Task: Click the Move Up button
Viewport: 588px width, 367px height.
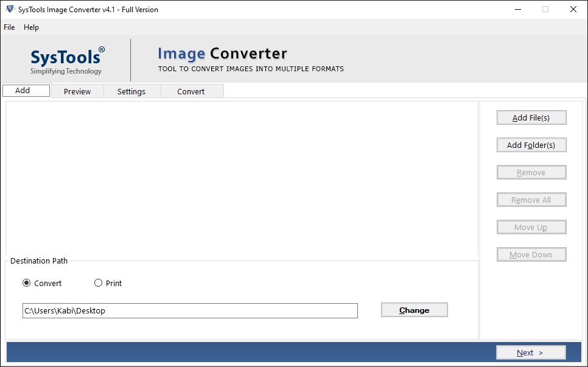Action: [531, 227]
